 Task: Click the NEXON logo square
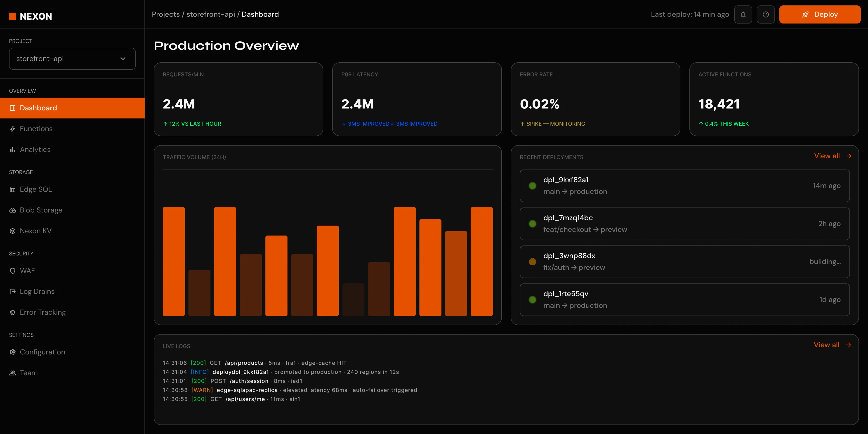[x=12, y=16]
